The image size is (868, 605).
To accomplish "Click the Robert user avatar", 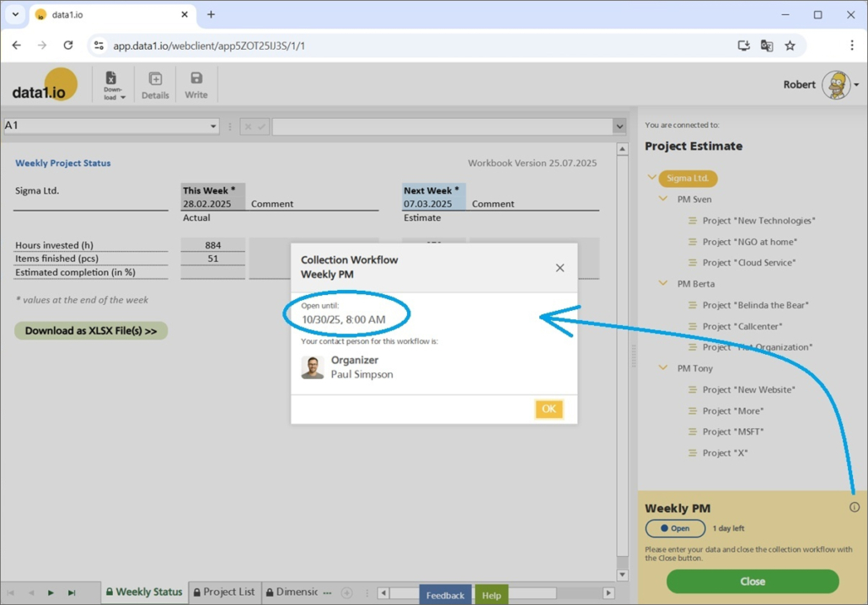I will 836,85.
